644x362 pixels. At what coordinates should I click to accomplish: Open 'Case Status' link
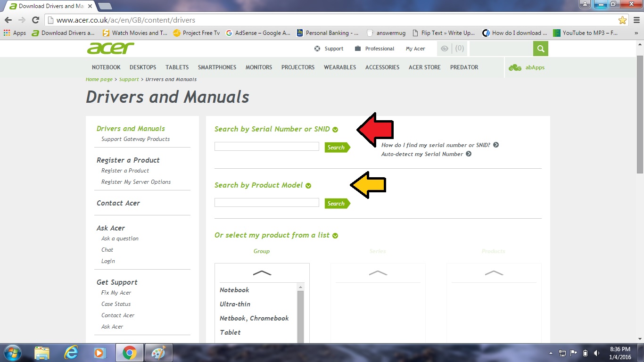(x=116, y=304)
